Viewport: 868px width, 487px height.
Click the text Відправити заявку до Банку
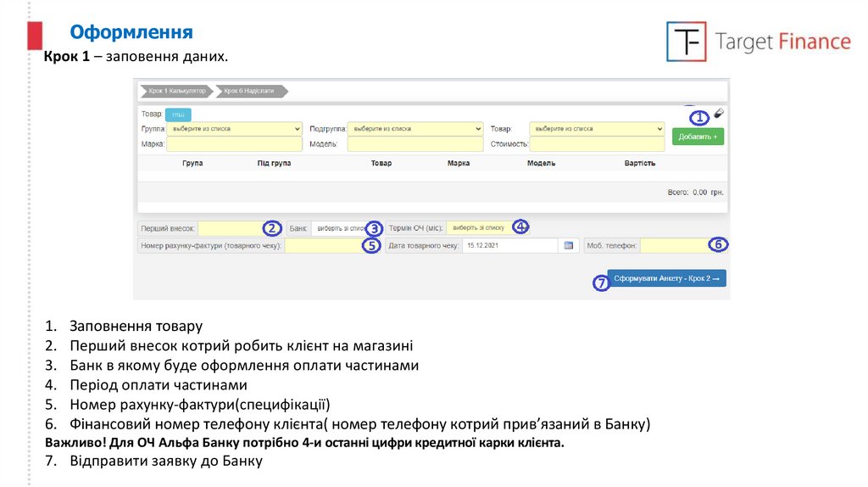click(166, 461)
